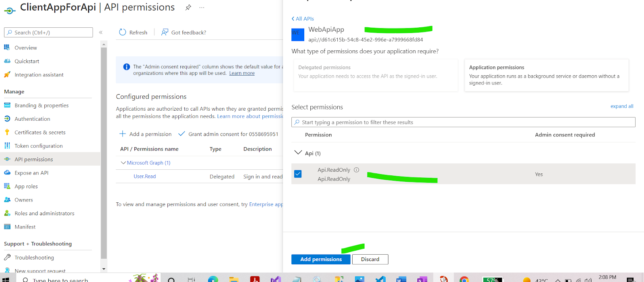Open Learn more link in info banner
Viewport: 644px width, 282px height.
pos(242,73)
